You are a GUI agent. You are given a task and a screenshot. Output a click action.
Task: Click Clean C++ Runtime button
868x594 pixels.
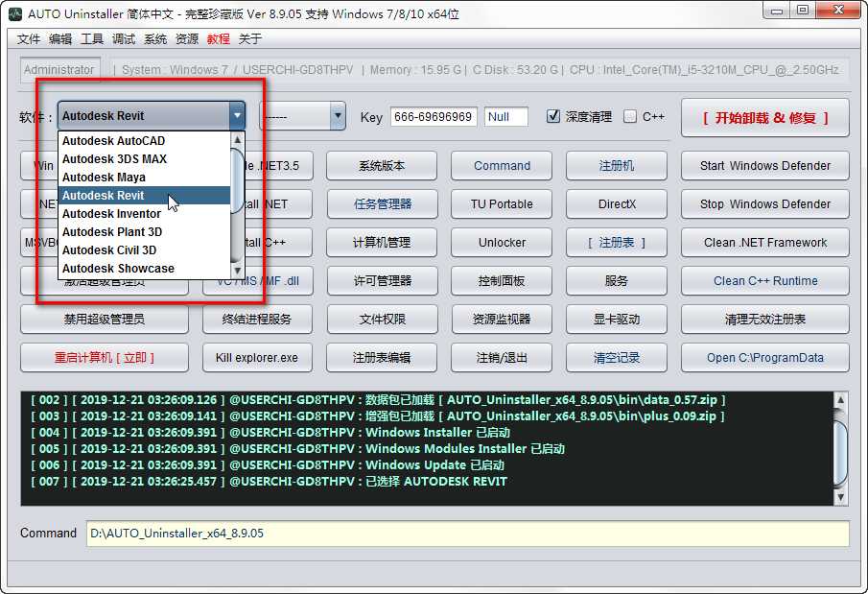[x=765, y=281]
